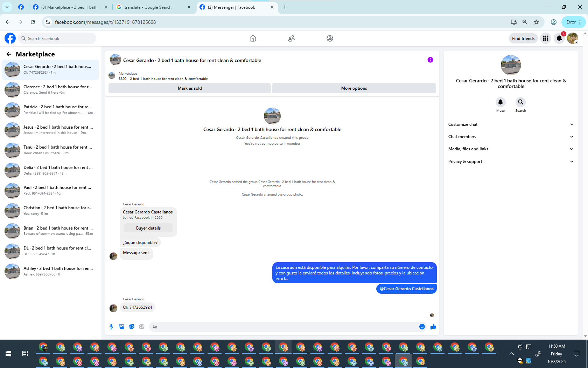
Task: Close the Messenger Facebook tab
Action: tap(272, 7)
